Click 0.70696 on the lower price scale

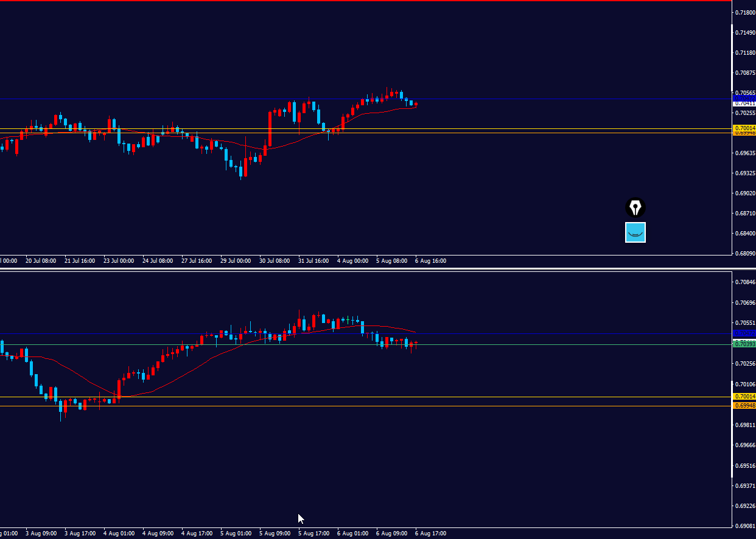(745, 302)
